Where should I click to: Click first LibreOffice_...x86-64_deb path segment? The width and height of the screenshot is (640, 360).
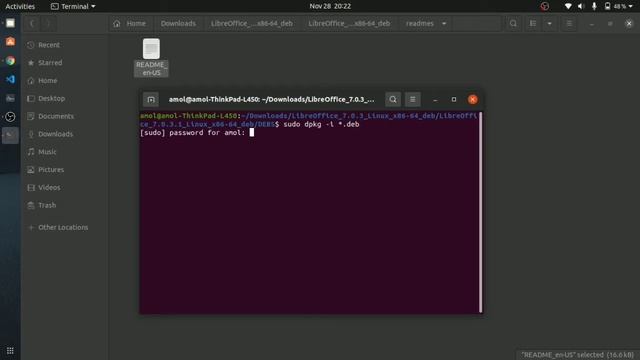tap(252, 23)
